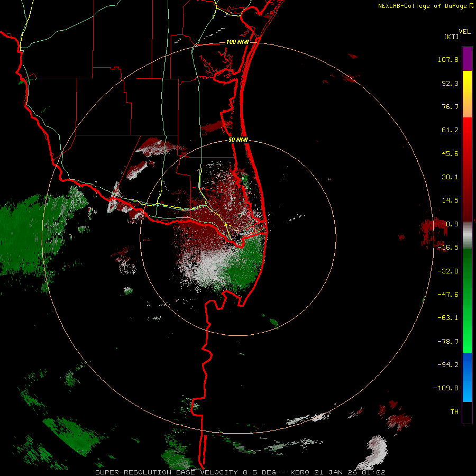Click the 107.8 legend value
Screen dimensions: 476x476
pos(448,59)
